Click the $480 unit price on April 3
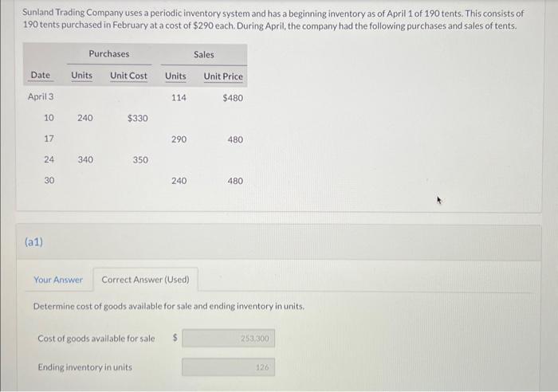This screenshot has height=392, width=558. tap(233, 98)
